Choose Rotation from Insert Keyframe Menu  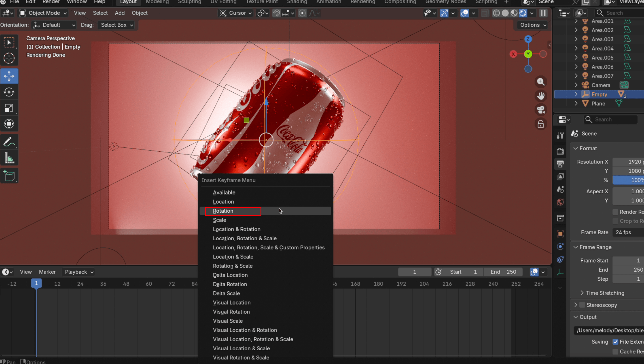[265, 211]
